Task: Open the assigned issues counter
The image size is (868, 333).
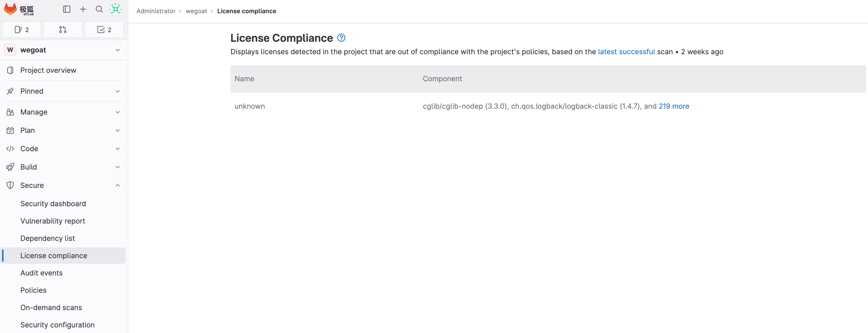Action: click(x=22, y=30)
